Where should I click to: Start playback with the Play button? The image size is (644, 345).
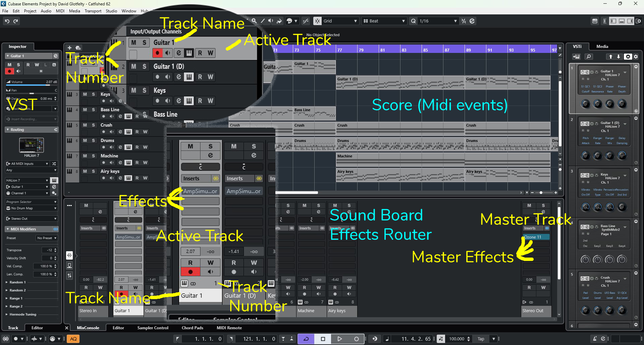pos(339,339)
